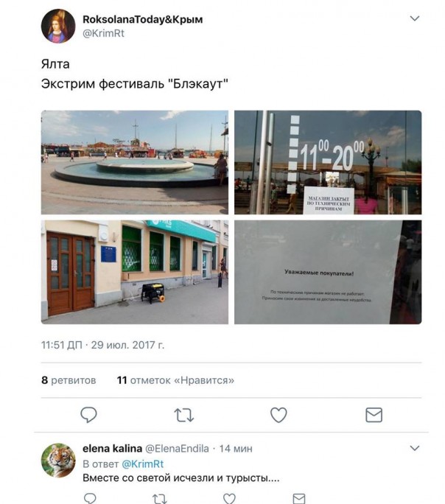The height and width of the screenshot is (504, 445).
Task: View the 8 ретвитов list
Action: [69, 380]
